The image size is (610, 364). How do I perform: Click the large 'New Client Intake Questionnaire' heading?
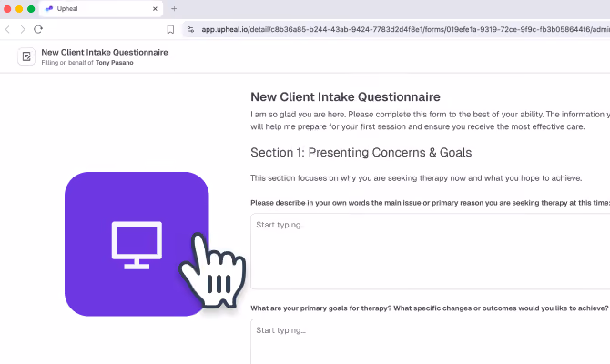point(345,96)
